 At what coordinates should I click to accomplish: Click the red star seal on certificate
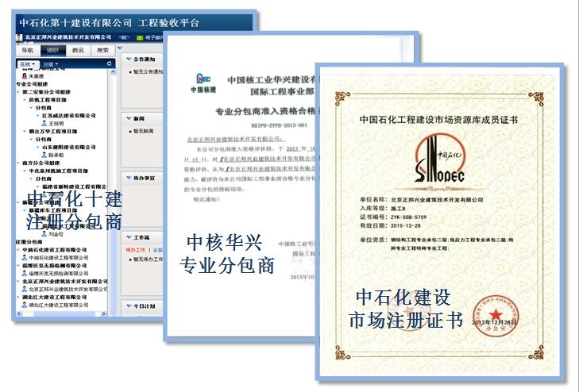[496, 316]
